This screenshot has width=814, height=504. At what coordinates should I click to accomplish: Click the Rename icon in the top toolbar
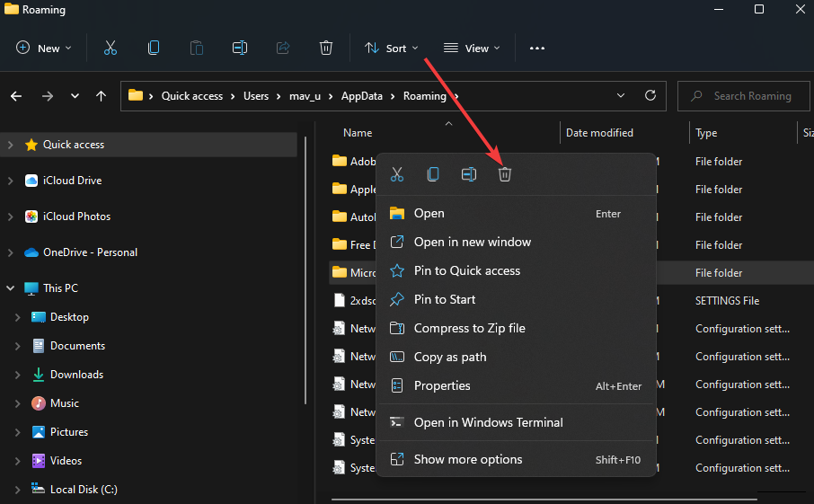click(x=239, y=49)
